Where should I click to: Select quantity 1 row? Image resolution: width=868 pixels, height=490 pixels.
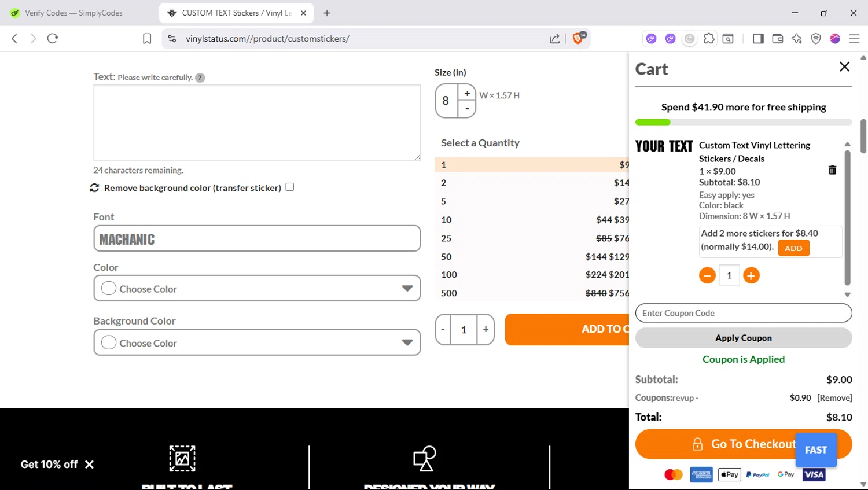pyautogui.click(x=532, y=165)
